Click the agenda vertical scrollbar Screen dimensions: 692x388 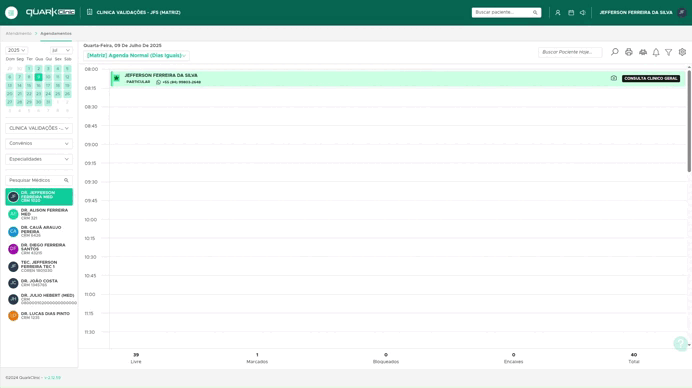(689, 120)
